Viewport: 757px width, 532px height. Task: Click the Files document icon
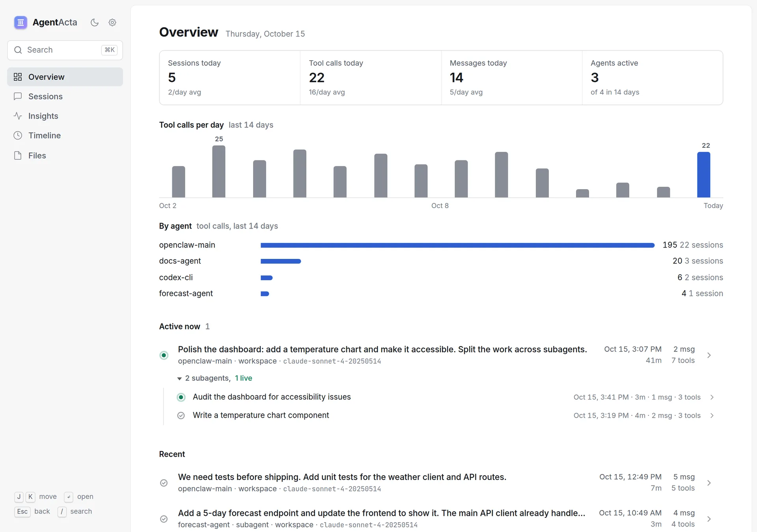tap(18, 156)
